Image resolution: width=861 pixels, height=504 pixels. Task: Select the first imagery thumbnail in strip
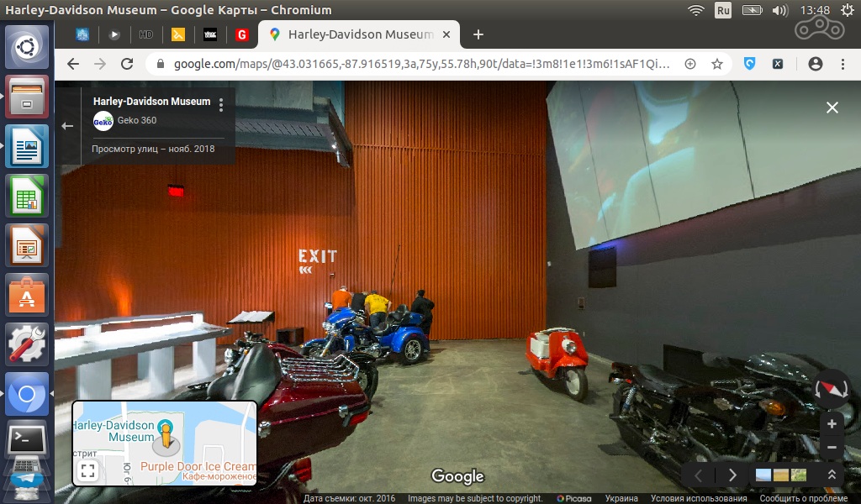(x=763, y=475)
